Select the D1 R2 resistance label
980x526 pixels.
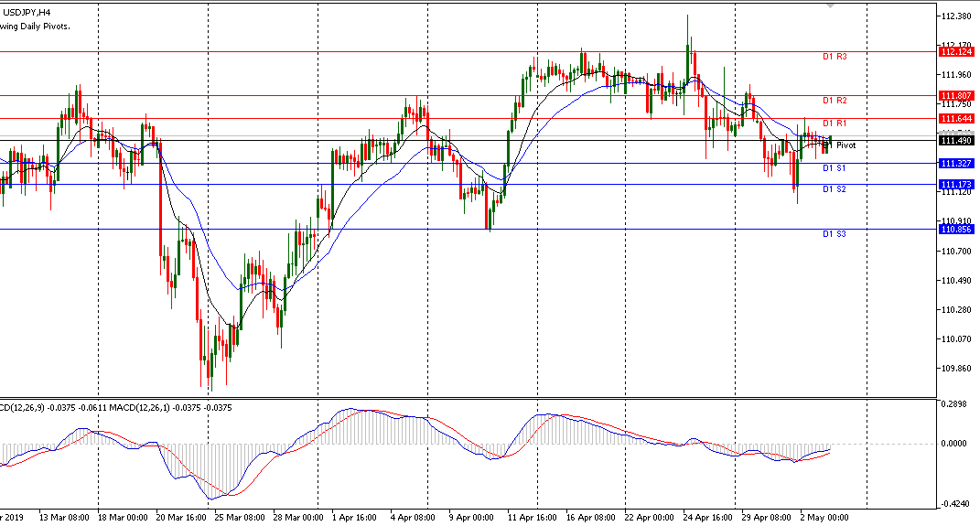click(834, 101)
